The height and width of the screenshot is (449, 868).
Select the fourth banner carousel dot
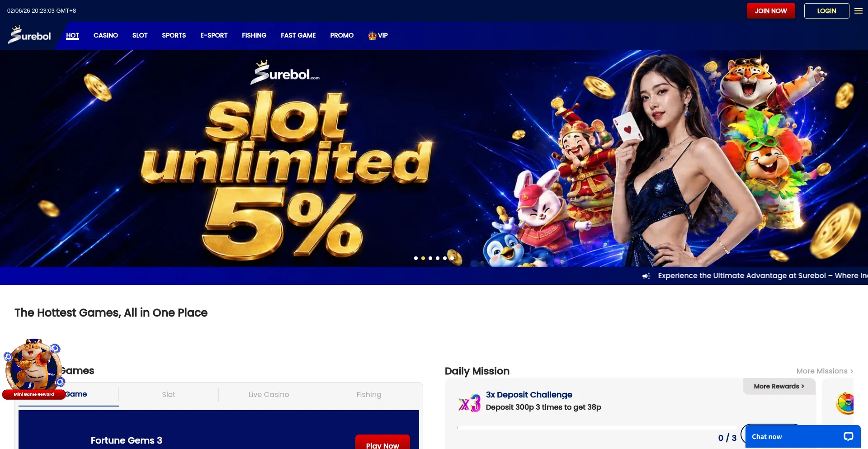coord(438,258)
